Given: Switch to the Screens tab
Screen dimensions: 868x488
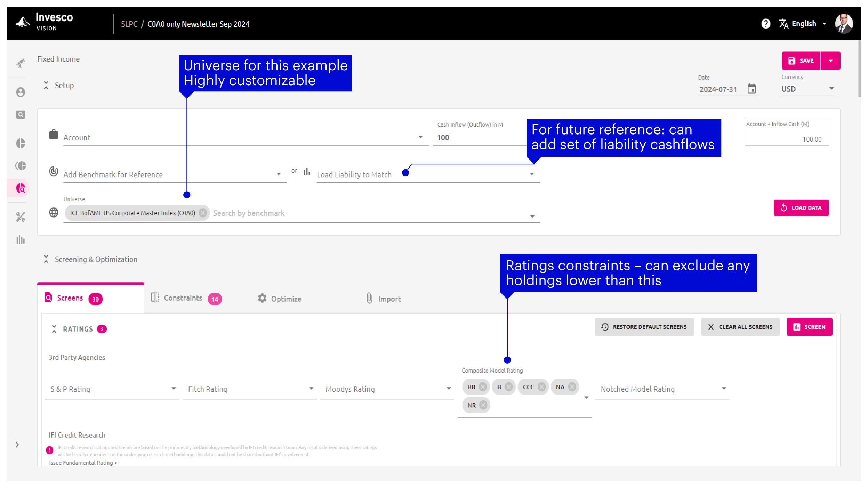Looking at the screenshot, I should pos(90,298).
